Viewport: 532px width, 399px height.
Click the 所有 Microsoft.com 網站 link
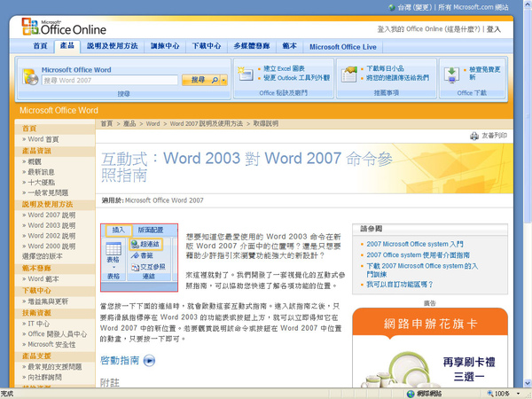(x=473, y=7)
